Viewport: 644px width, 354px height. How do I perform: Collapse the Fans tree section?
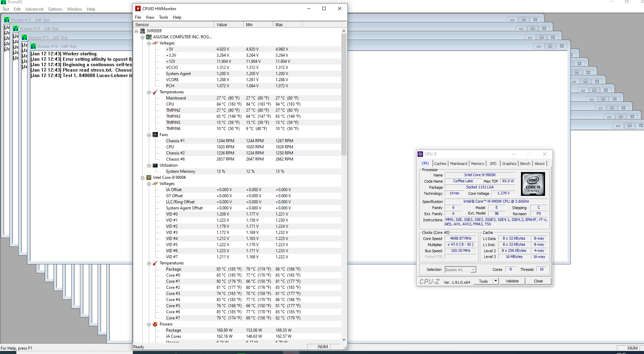point(149,135)
